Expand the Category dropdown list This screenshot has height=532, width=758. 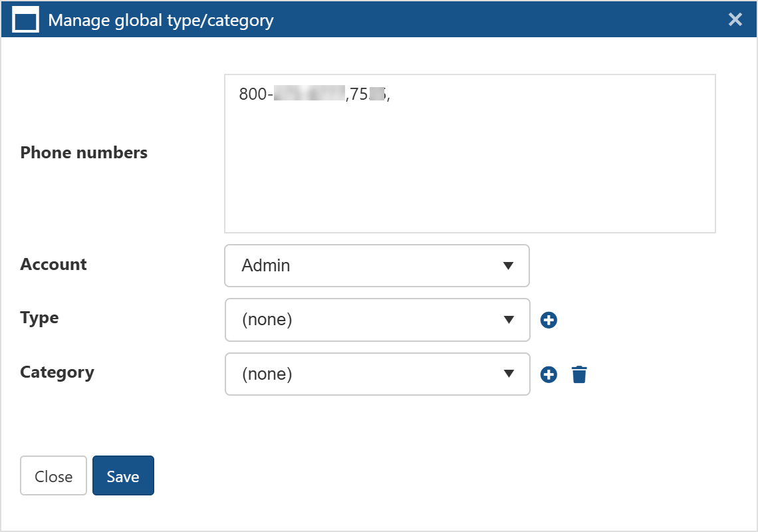coord(376,374)
